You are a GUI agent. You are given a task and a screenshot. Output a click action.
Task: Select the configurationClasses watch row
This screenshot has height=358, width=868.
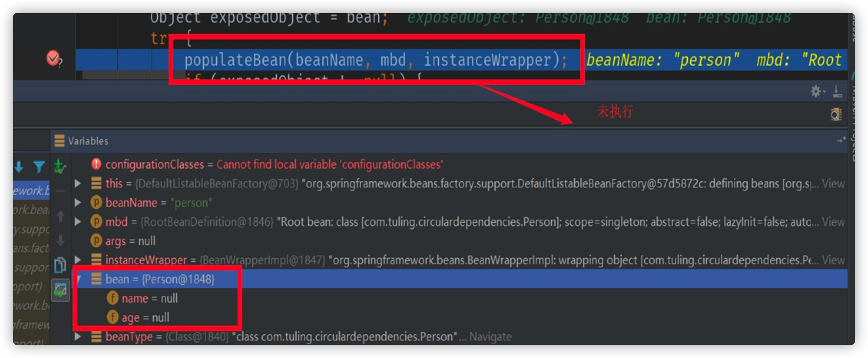(459, 164)
